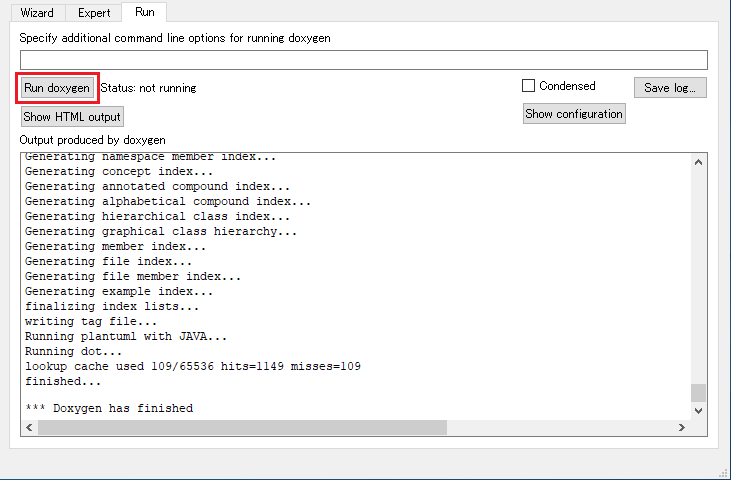Image resolution: width=731 pixels, height=480 pixels.
Task: Click "Generating hierarchical class index..." line
Action: click(158, 217)
